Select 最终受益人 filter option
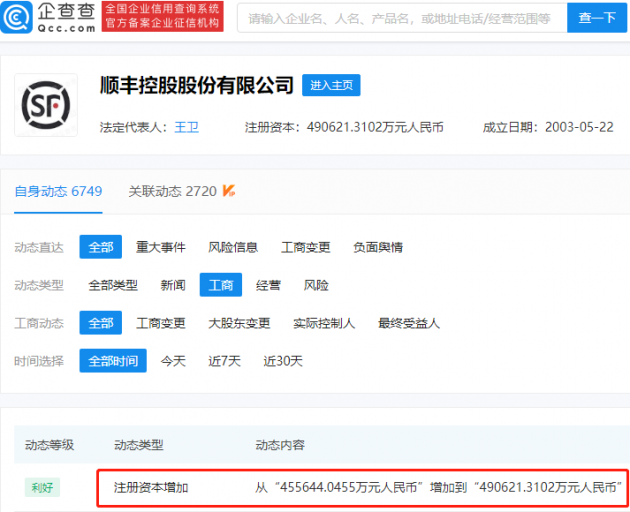 (x=409, y=323)
